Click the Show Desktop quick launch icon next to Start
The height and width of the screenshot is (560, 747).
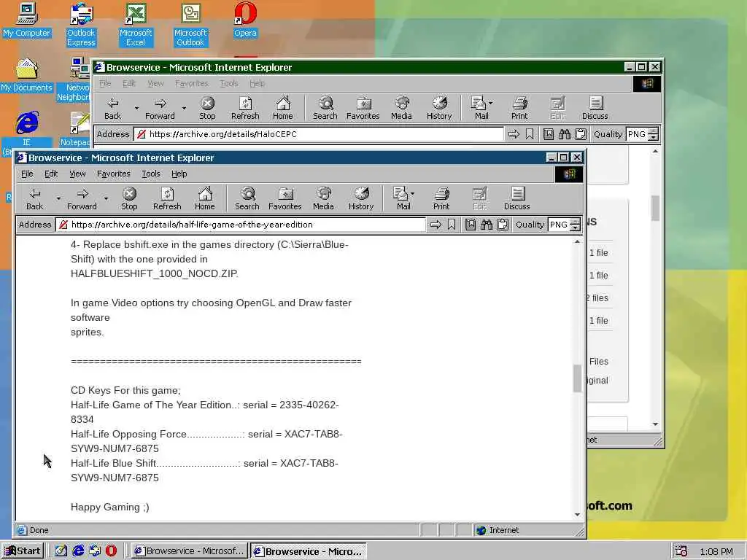click(61, 551)
